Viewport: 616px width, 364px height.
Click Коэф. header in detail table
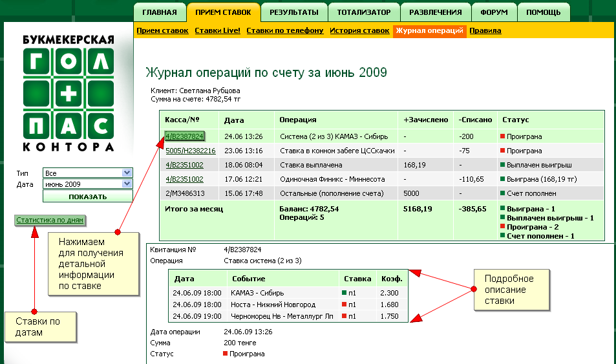coord(392,279)
